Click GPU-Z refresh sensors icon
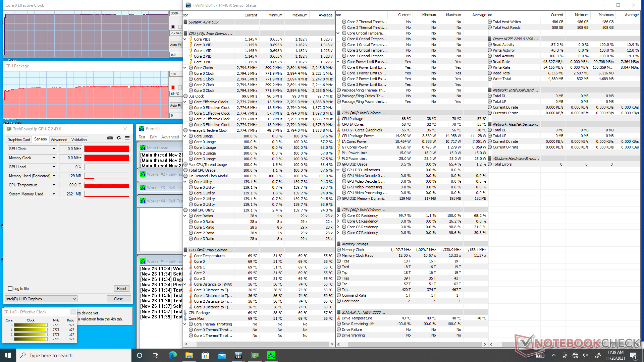This screenshot has width=644, height=362. coord(118,138)
